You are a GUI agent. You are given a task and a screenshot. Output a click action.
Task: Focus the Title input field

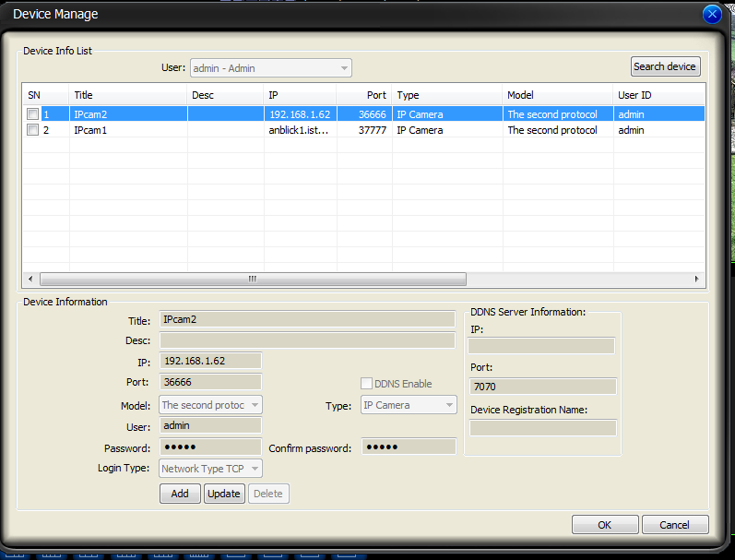(x=307, y=319)
